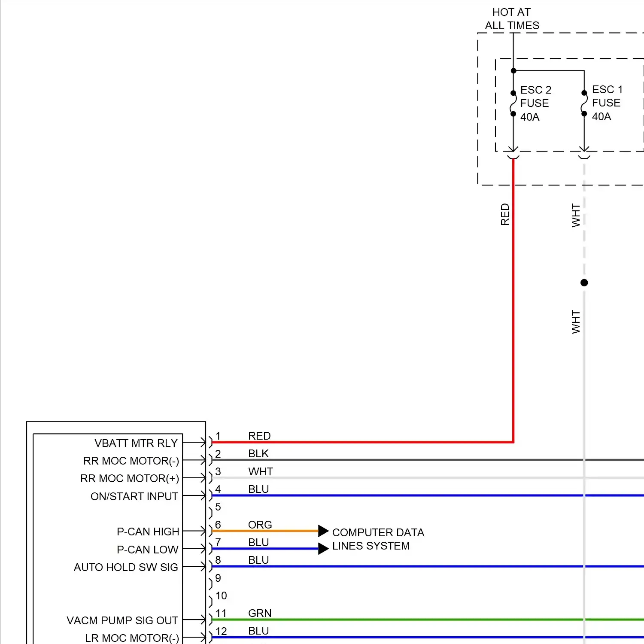Image resolution: width=644 pixels, height=644 pixels.
Task: Click the green wire at pin 11
Action: [x=386, y=620]
